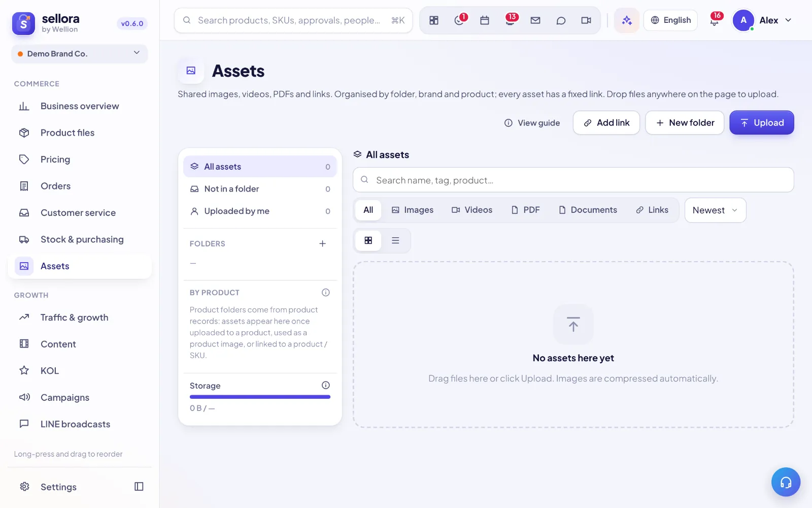
Task: Open the chat bubble icon
Action: (561, 20)
